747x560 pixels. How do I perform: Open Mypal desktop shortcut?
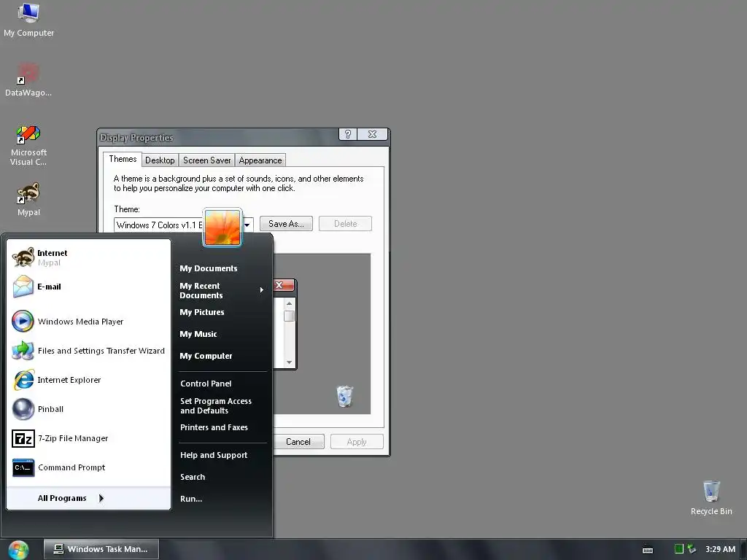point(28,200)
